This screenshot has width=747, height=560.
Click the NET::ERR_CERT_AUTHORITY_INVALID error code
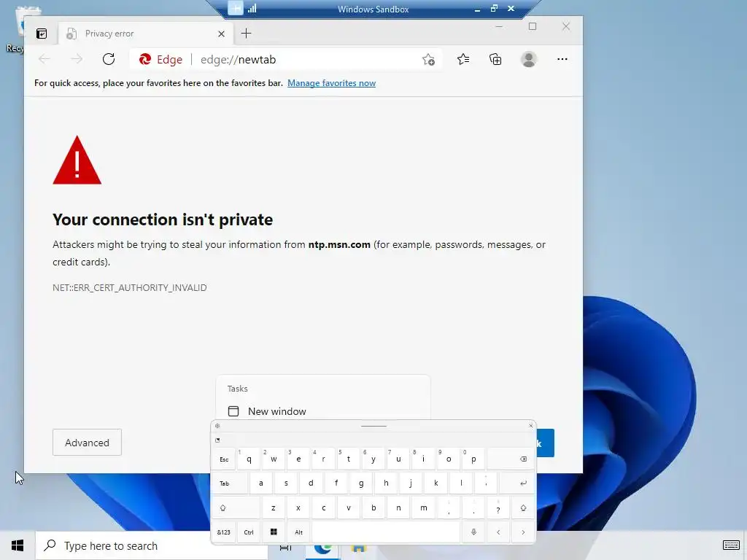pos(130,287)
